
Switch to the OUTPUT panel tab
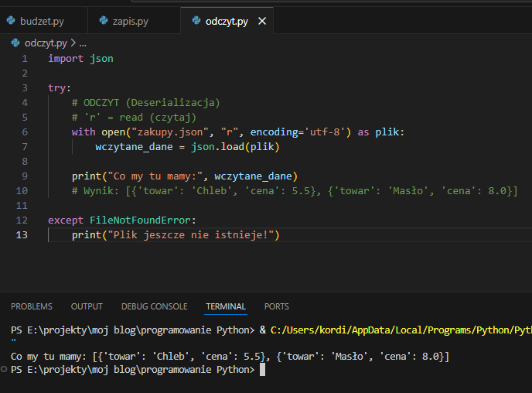87,306
